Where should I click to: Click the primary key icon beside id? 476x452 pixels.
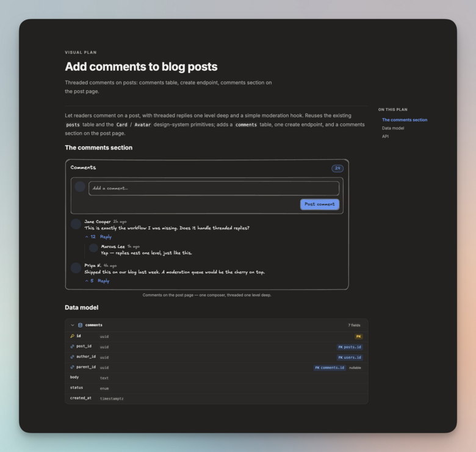pyautogui.click(x=72, y=336)
